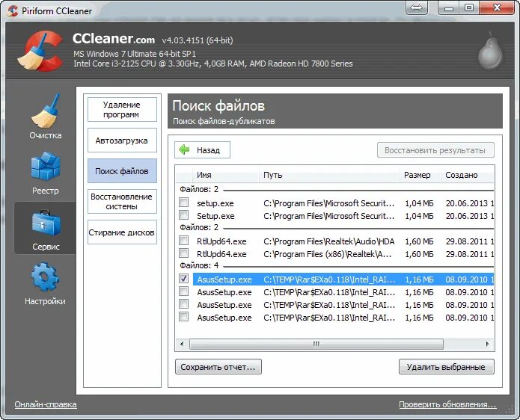Viewport: 520px width, 420px height.
Task: Check the capitalized Setup.exe checkbox
Action: (183, 215)
